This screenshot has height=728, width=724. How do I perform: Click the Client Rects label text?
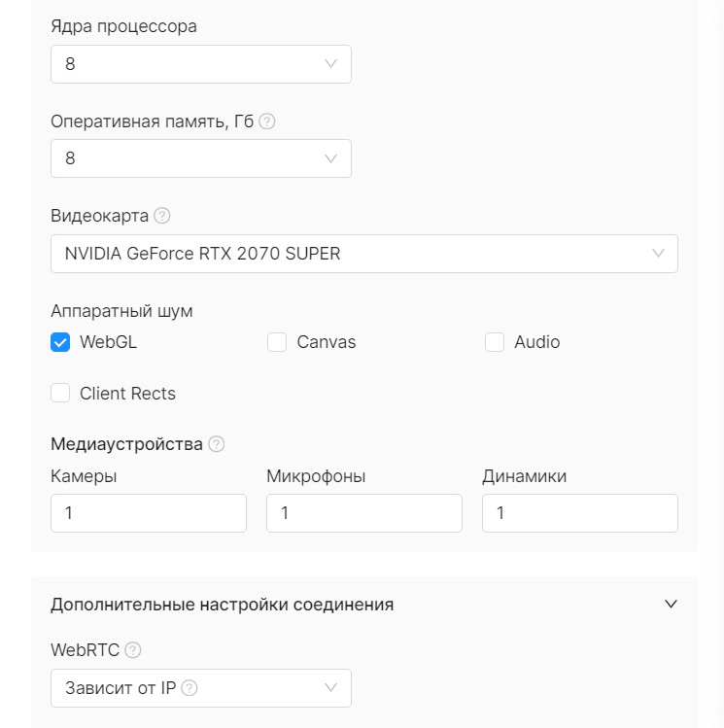click(x=127, y=394)
